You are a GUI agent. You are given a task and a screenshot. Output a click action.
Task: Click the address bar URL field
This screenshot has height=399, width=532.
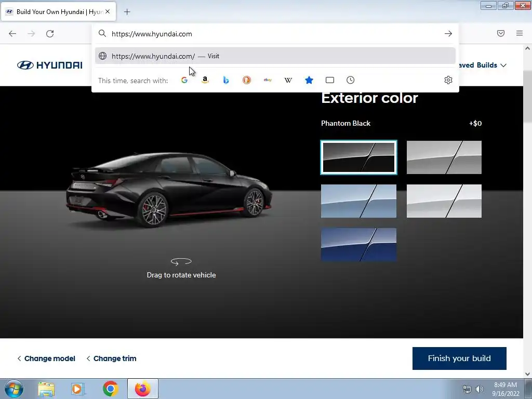275,34
